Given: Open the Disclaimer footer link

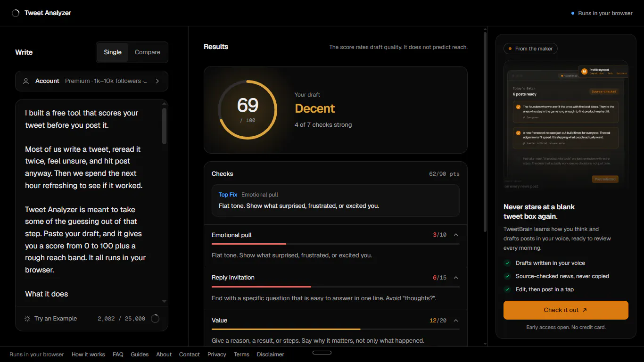Looking at the screenshot, I should [x=271, y=354].
